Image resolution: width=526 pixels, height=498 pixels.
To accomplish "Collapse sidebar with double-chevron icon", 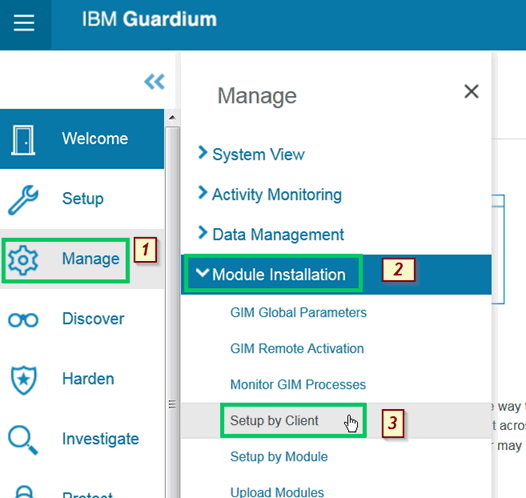I will (x=154, y=81).
